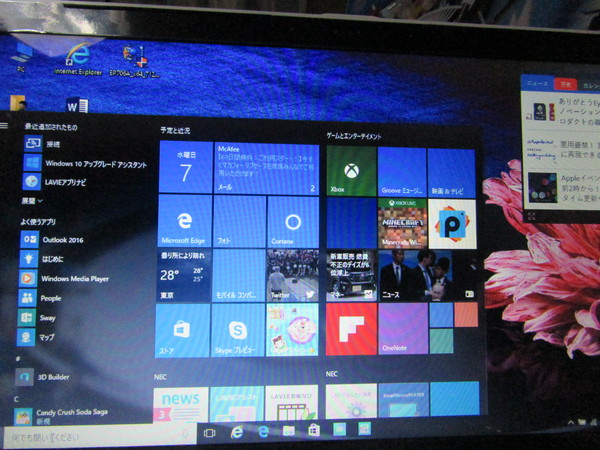Viewport: 600px width, 450px height.
Task: Open the Groove ミュージック tile
Action: tap(402, 172)
